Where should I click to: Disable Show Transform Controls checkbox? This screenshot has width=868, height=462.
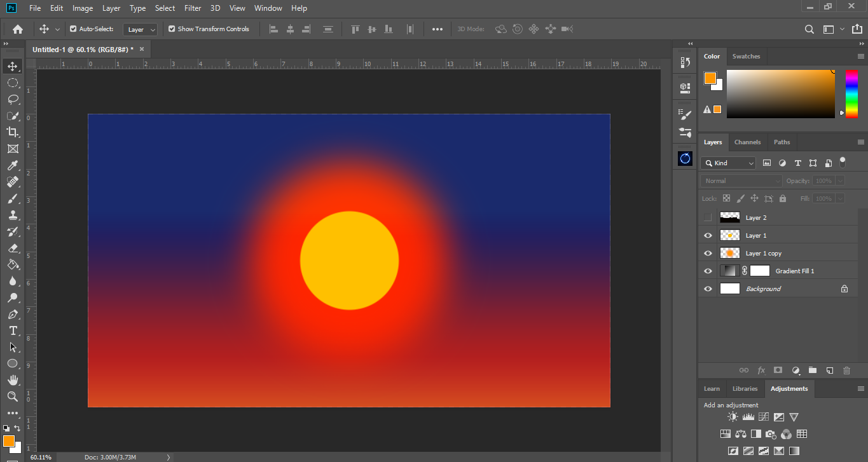click(172, 29)
